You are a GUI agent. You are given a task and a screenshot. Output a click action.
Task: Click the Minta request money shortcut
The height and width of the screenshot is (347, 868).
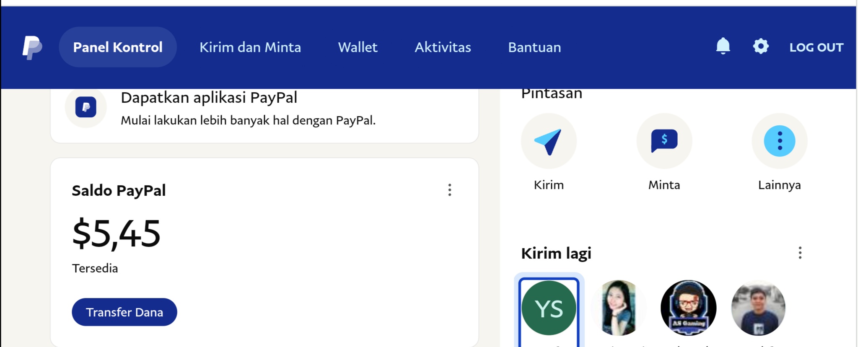coord(664,141)
